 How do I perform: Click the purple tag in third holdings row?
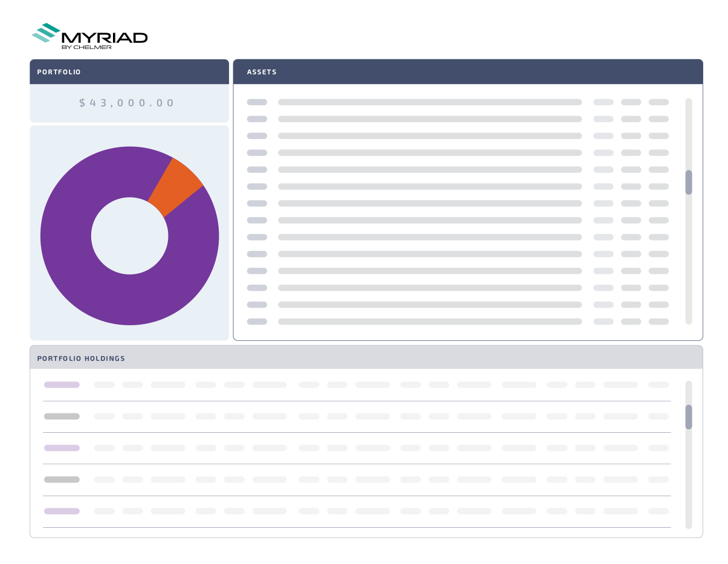click(x=62, y=448)
